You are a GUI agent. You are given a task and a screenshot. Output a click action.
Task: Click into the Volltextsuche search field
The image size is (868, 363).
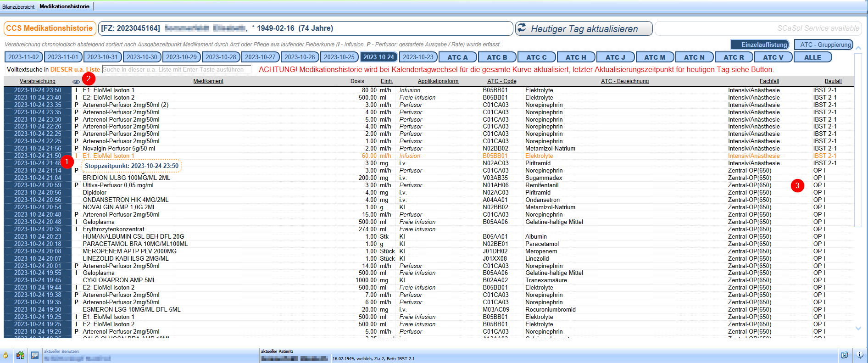tap(177, 70)
